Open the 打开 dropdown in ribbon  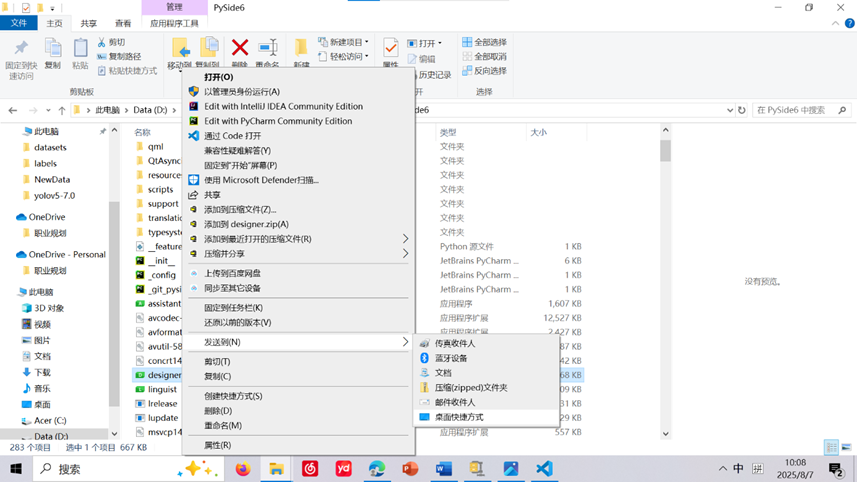click(x=425, y=43)
